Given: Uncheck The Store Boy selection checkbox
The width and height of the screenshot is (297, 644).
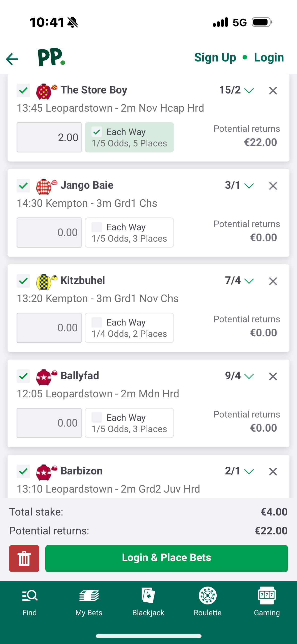Looking at the screenshot, I should [23, 90].
